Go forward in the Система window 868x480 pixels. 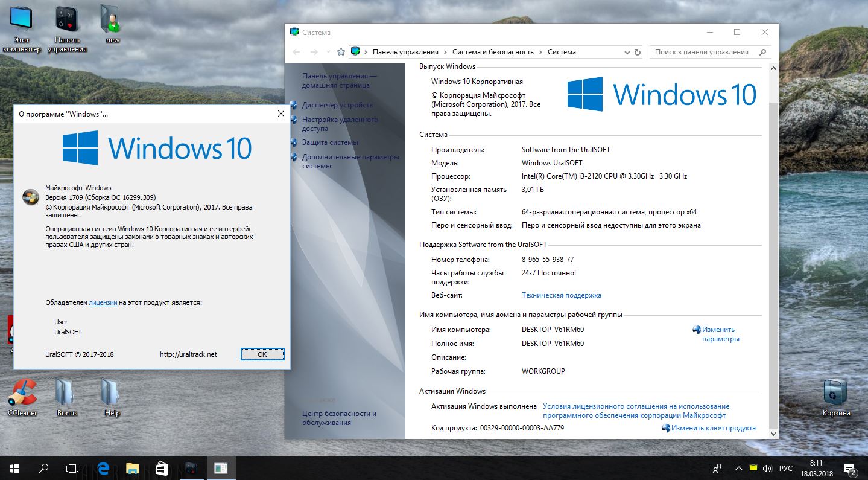[x=314, y=52]
